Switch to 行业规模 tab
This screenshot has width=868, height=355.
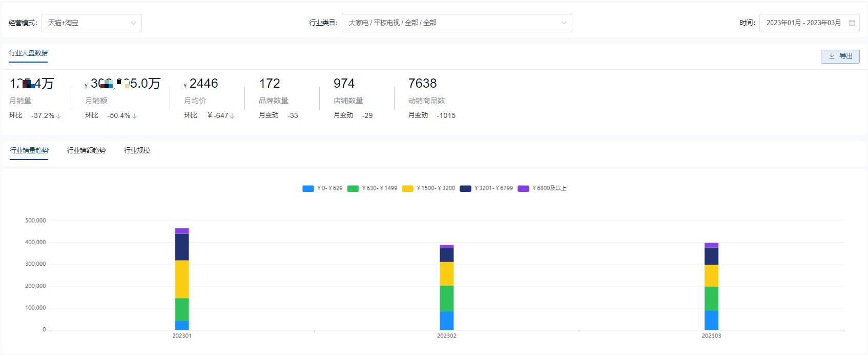tap(137, 150)
